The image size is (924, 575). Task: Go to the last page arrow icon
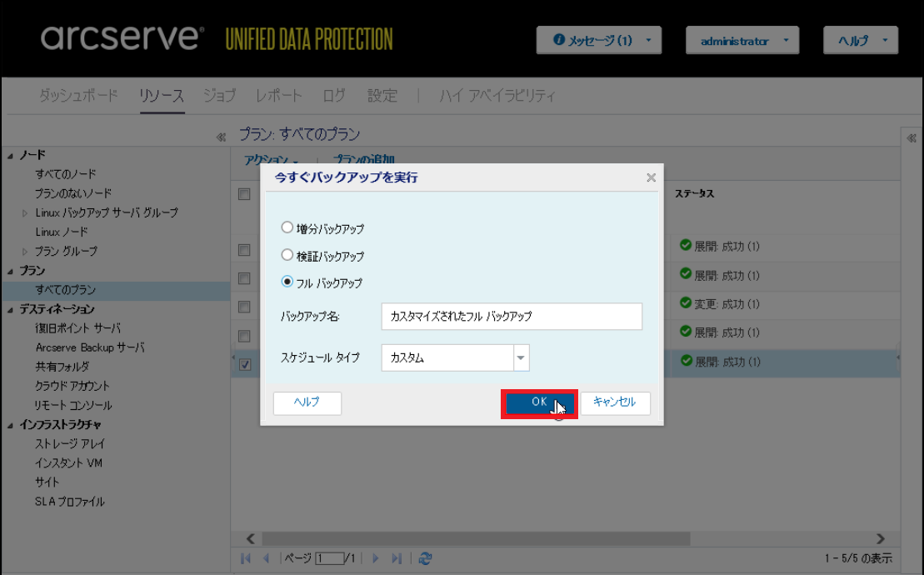397,557
